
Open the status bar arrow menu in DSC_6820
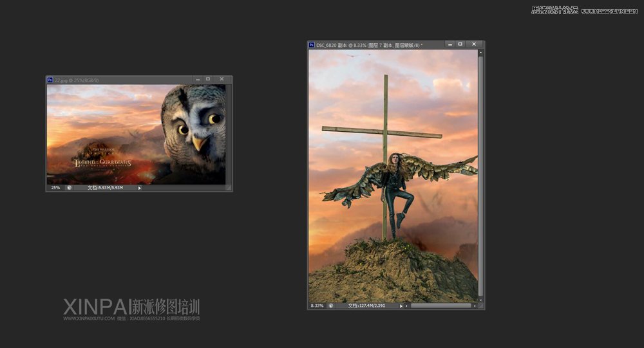coord(401,306)
